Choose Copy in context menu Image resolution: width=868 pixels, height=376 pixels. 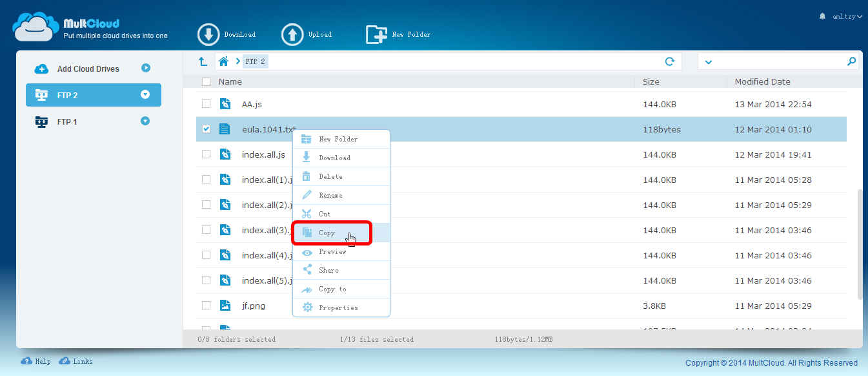[341, 233]
